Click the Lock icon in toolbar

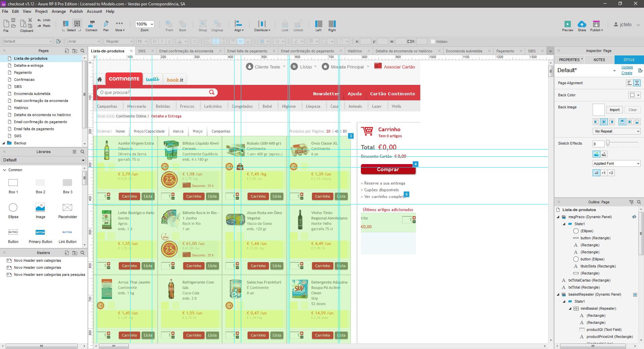[x=285, y=26]
